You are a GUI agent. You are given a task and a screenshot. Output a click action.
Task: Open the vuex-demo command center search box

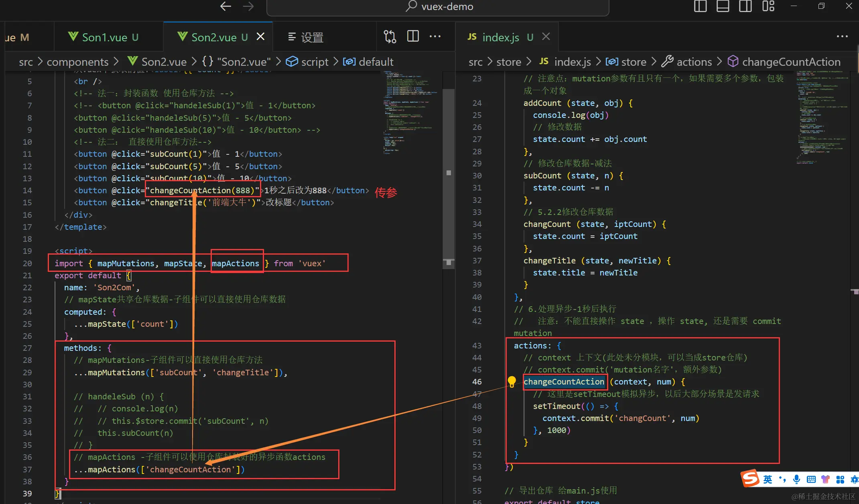click(x=438, y=7)
